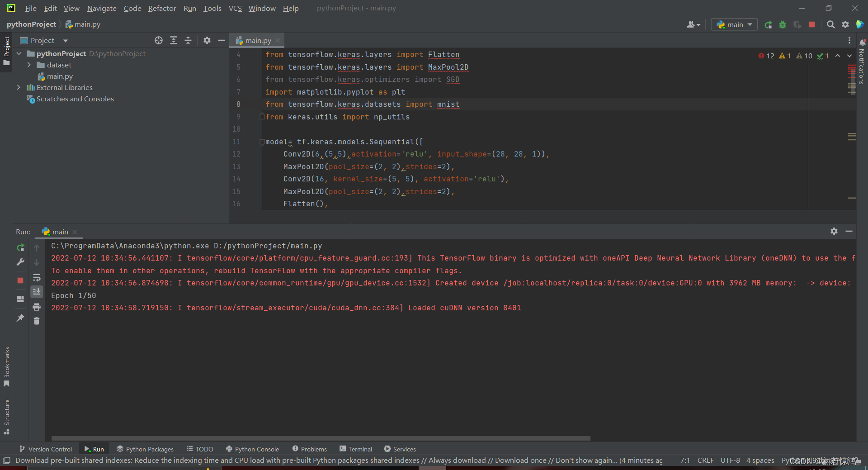Rerun main from the top toolbar
This screenshot has width=868, height=470.
click(768, 24)
